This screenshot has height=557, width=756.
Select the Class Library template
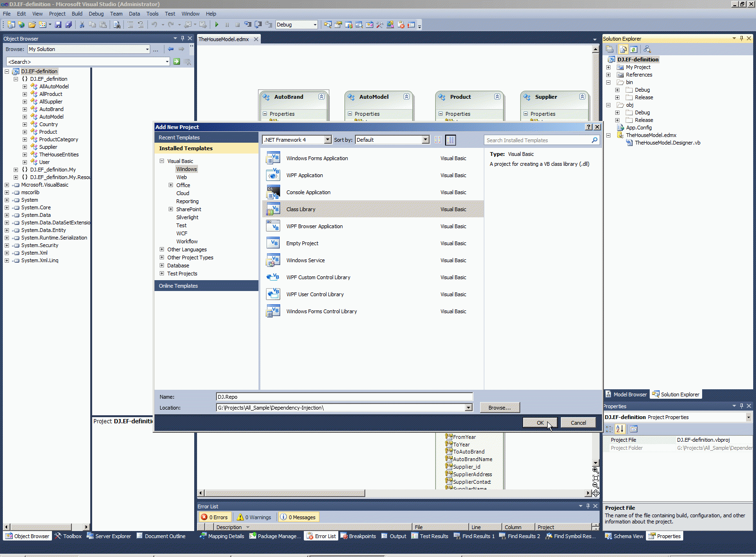click(x=373, y=209)
